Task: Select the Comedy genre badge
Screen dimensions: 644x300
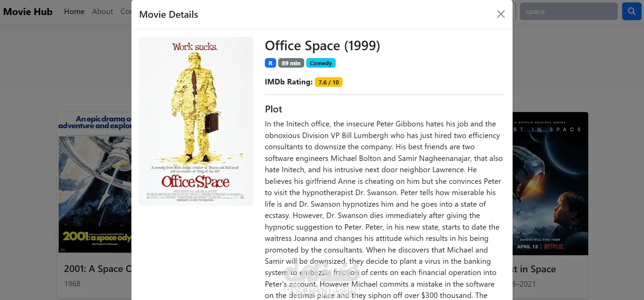Action: coord(321,63)
